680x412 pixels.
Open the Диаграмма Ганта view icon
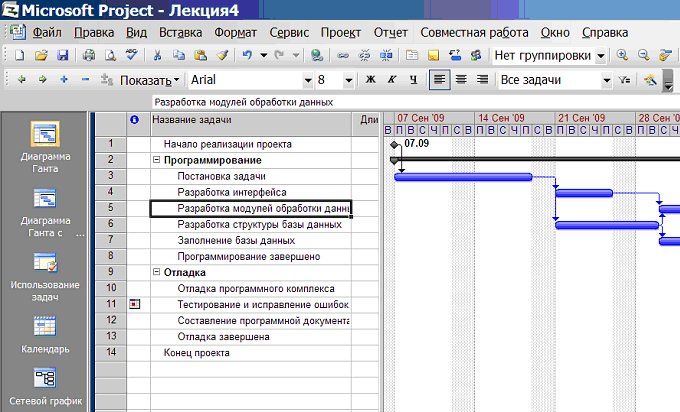pyautogui.click(x=45, y=134)
